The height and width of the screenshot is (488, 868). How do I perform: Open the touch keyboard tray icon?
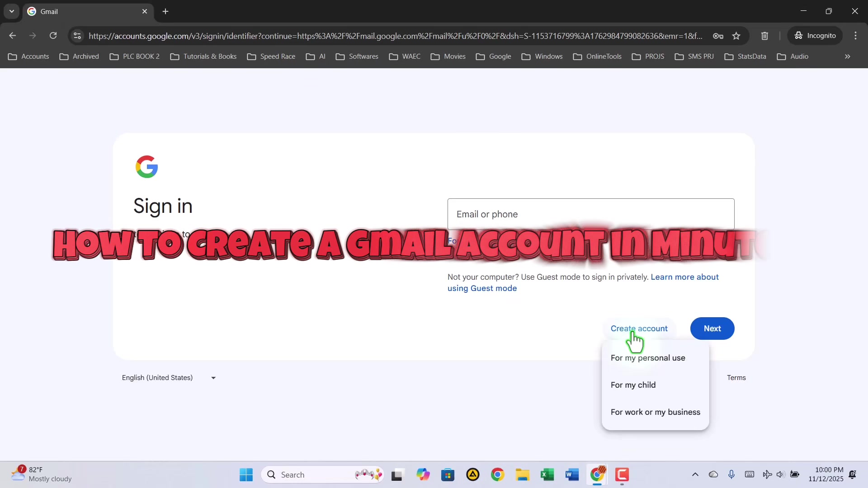click(750, 474)
